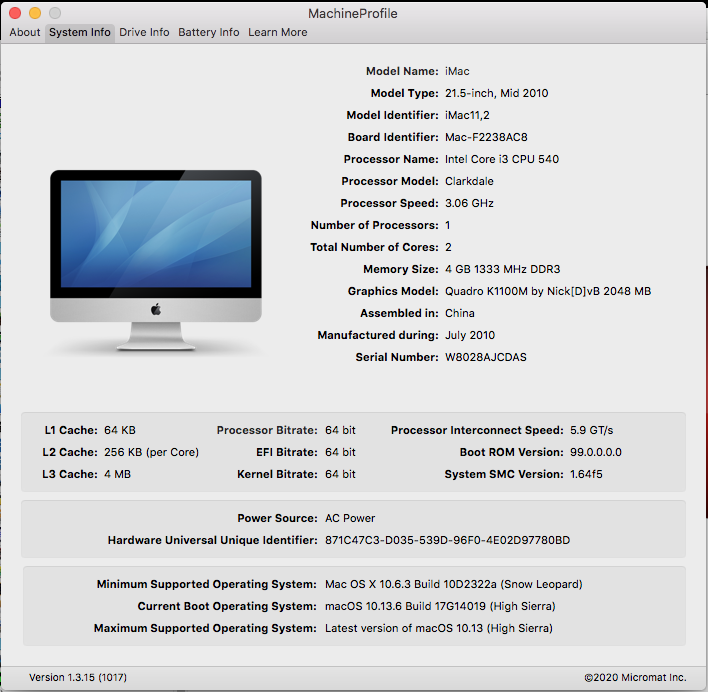Screen dimensions: 708x692
Task: Click the L3 Cache value 4 MB
Action: (117, 474)
